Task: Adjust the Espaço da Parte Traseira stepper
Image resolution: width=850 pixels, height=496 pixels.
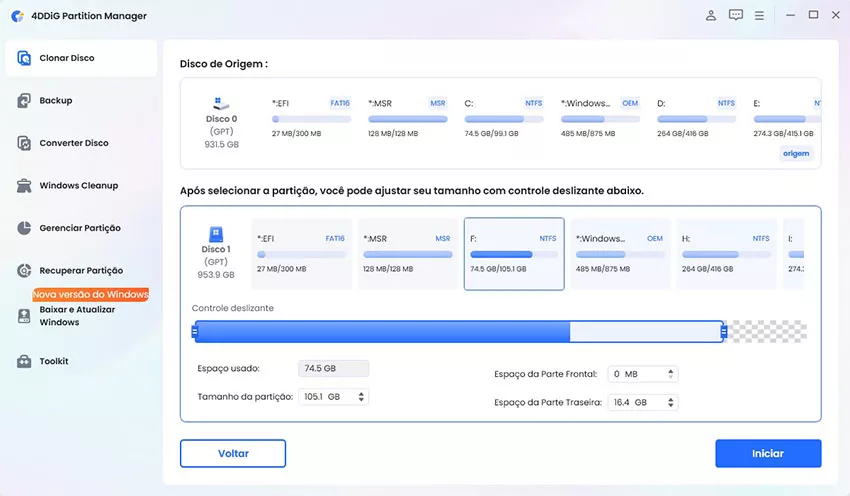Action: click(671, 402)
